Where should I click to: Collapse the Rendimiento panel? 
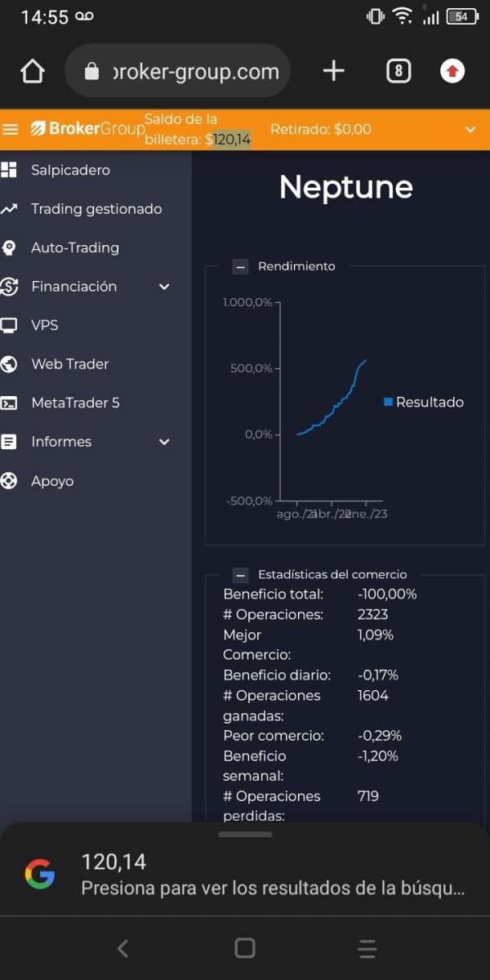(x=241, y=266)
